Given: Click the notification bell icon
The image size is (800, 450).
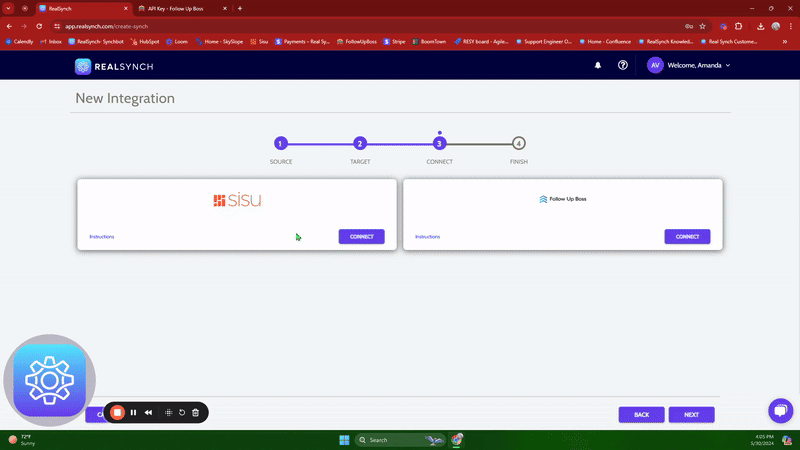Looking at the screenshot, I should pyautogui.click(x=598, y=65).
